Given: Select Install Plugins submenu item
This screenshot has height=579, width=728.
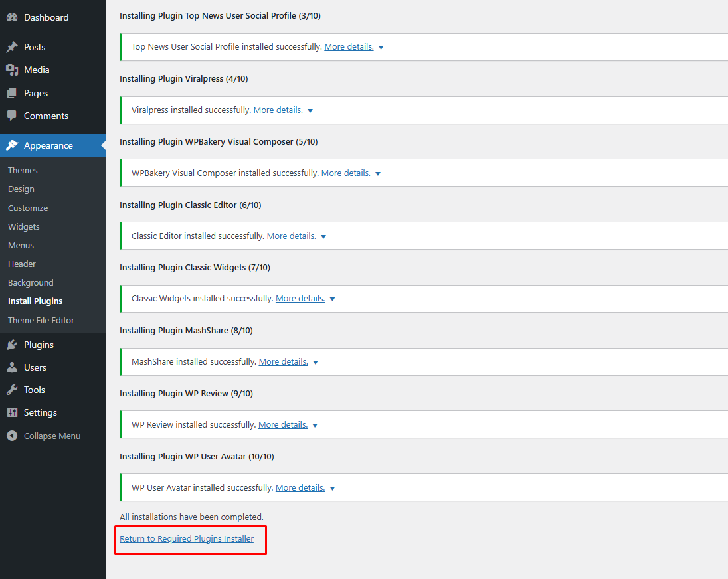Looking at the screenshot, I should [x=35, y=301].
